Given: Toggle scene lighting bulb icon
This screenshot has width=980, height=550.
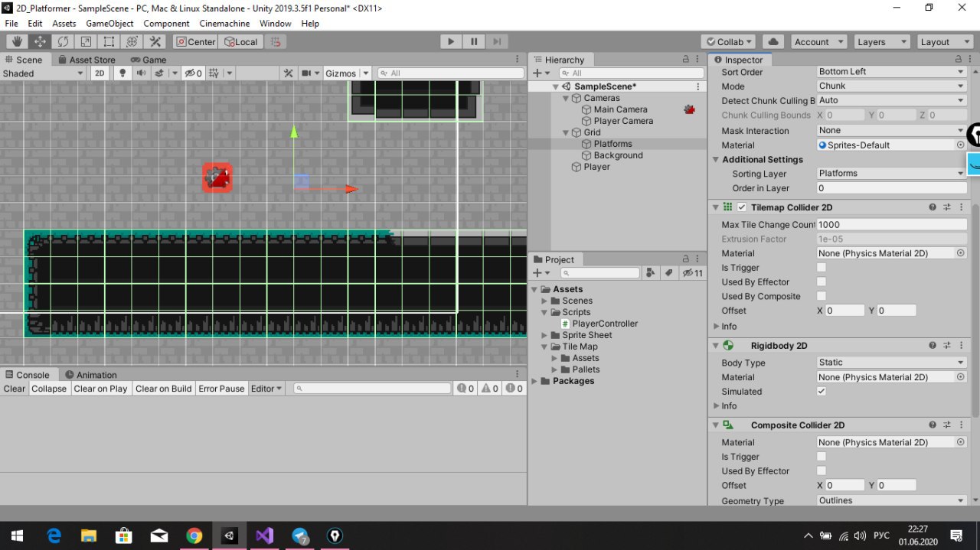Looking at the screenshot, I should coord(121,73).
